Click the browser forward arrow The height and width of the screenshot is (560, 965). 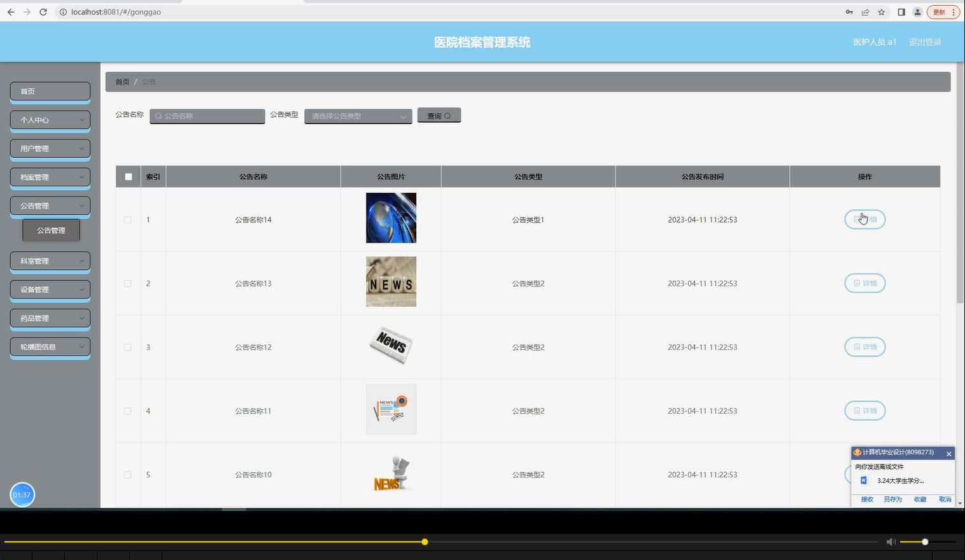click(x=27, y=12)
